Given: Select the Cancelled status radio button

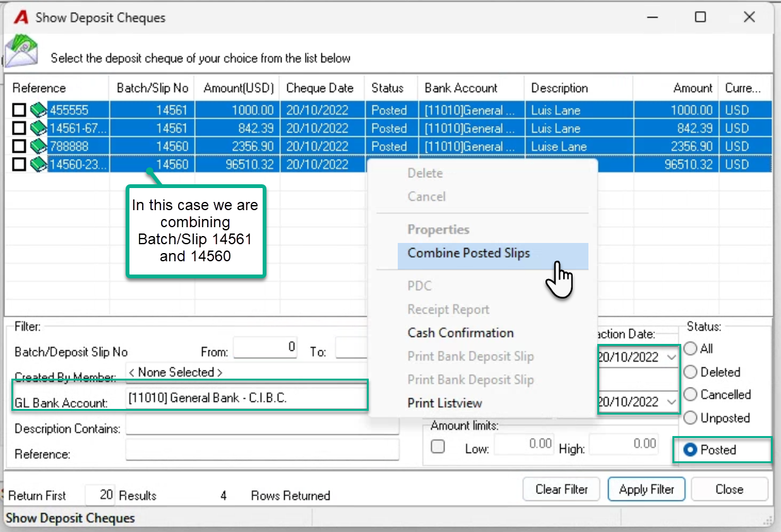Looking at the screenshot, I should pos(691,395).
